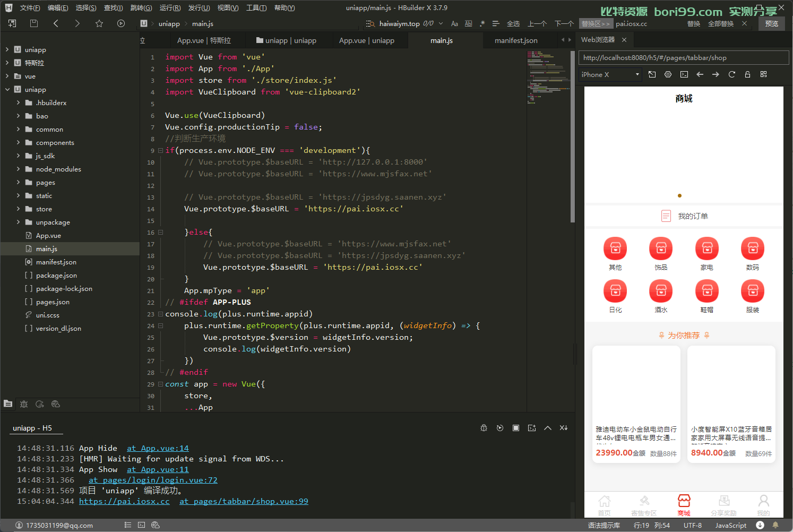Go back with the left chevron toolbar icon

pos(56,23)
